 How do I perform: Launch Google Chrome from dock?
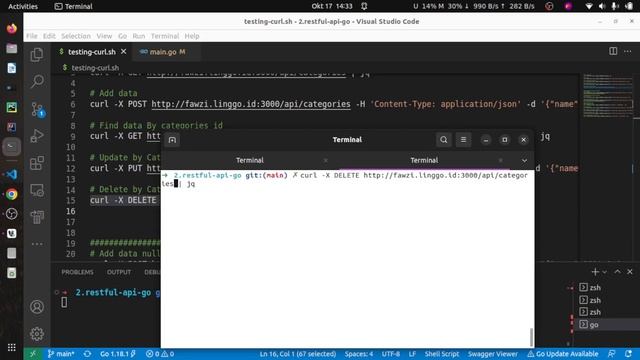click(x=11, y=194)
